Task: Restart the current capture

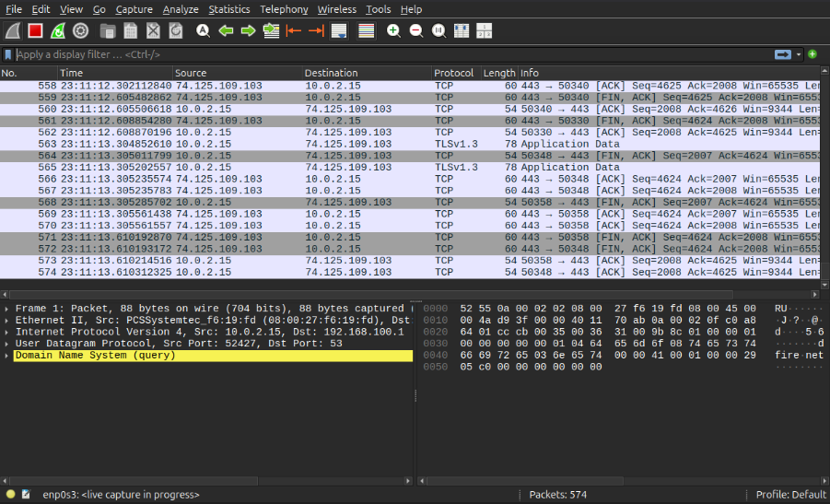Action: click(58, 31)
